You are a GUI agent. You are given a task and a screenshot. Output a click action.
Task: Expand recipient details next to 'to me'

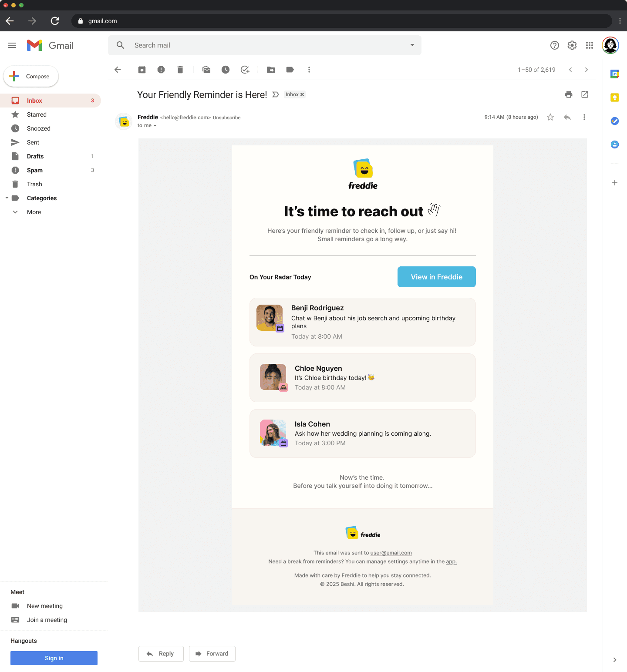point(155,126)
